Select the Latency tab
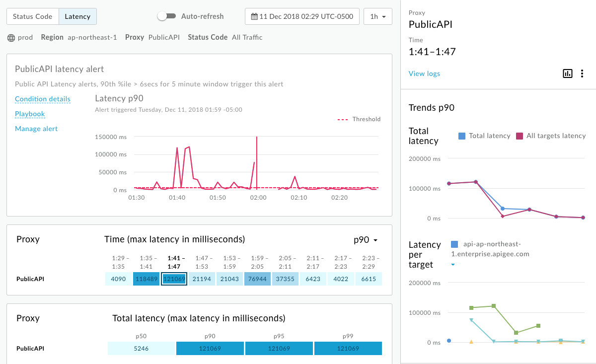Image resolution: width=596 pixels, height=364 pixels. tap(77, 16)
